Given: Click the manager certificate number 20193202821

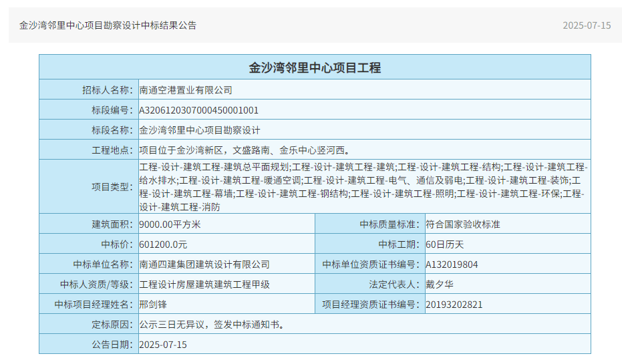Looking at the screenshot, I should tap(454, 305).
